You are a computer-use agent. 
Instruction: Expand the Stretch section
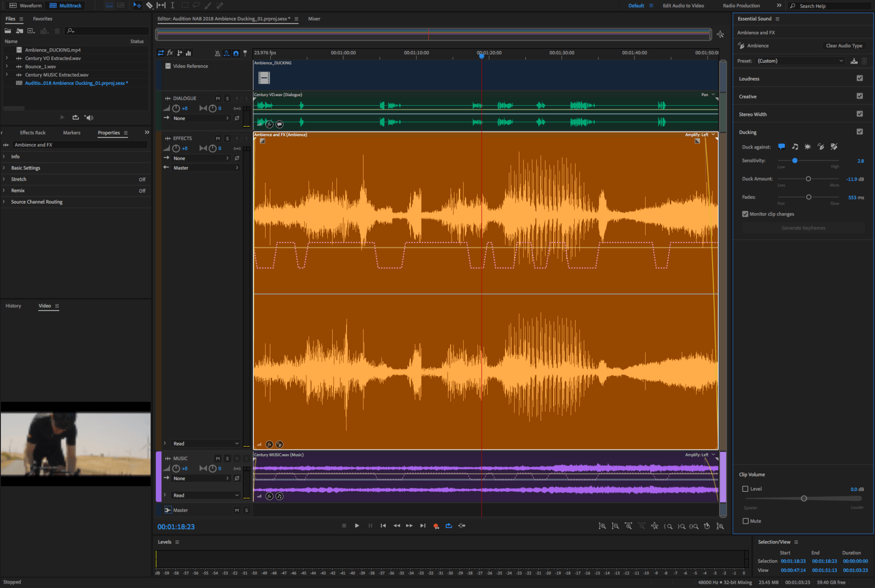[4, 179]
